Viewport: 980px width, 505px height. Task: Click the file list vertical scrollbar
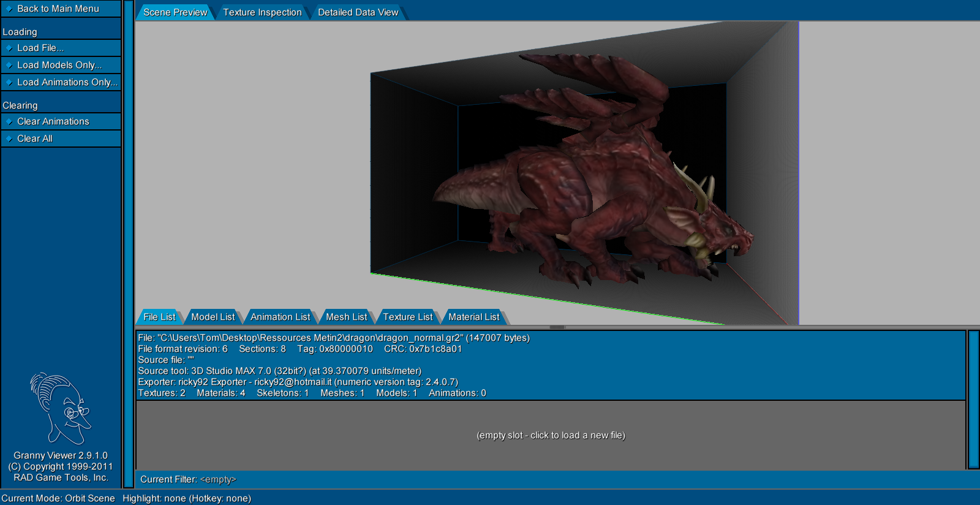pos(973,400)
